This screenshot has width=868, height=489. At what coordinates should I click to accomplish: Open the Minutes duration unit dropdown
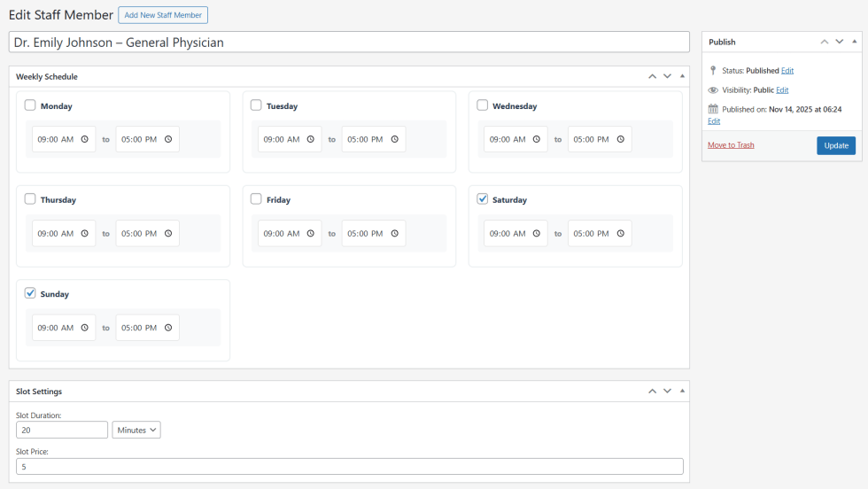pos(136,430)
